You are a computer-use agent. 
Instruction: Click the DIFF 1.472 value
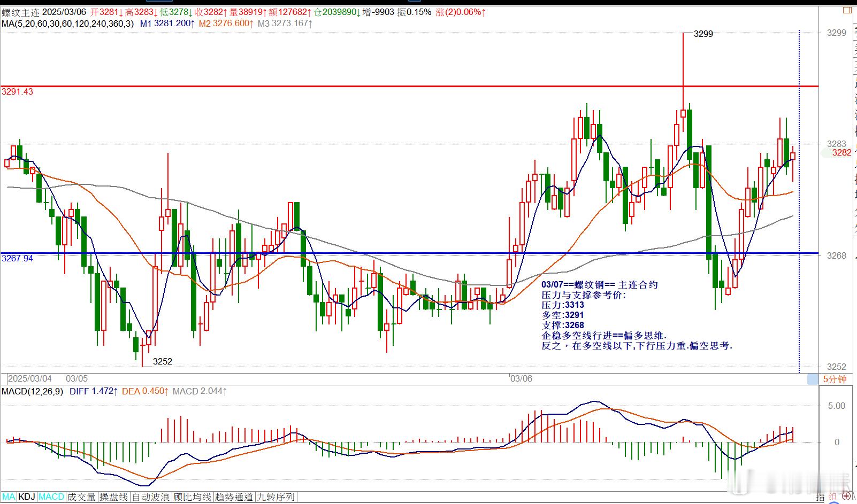[94, 391]
